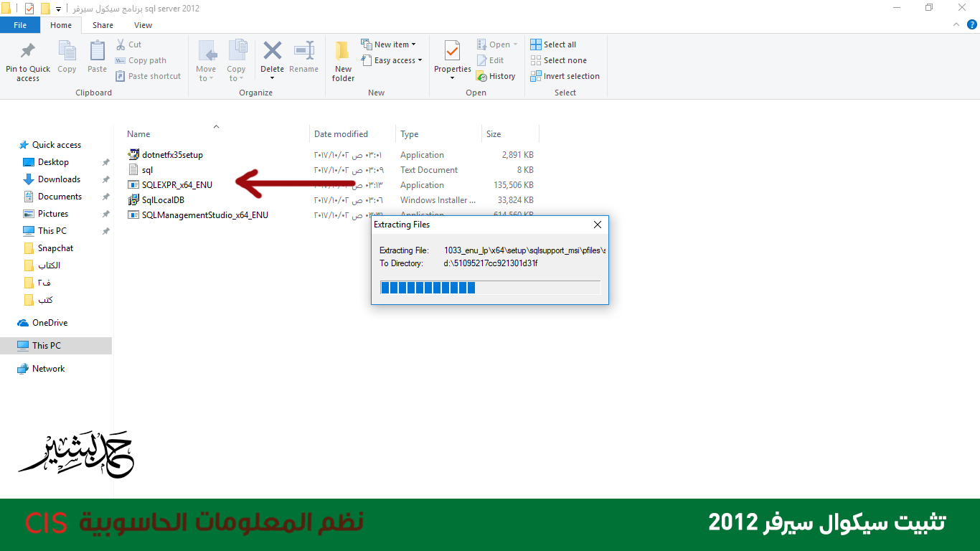The height and width of the screenshot is (551, 980).
Task: Select the sql text document file
Action: (140, 170)
